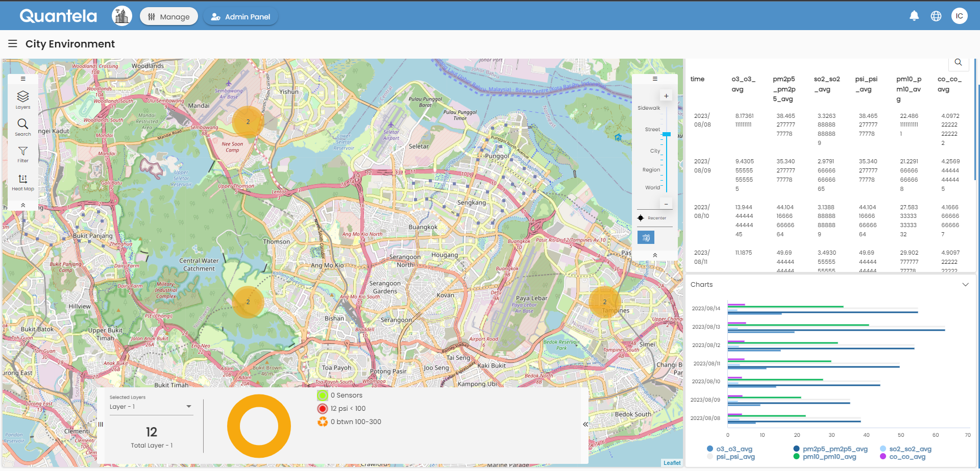Click the 2023/08/14 chart bar group
Screen dimensions: 980x471
point(823,309)
